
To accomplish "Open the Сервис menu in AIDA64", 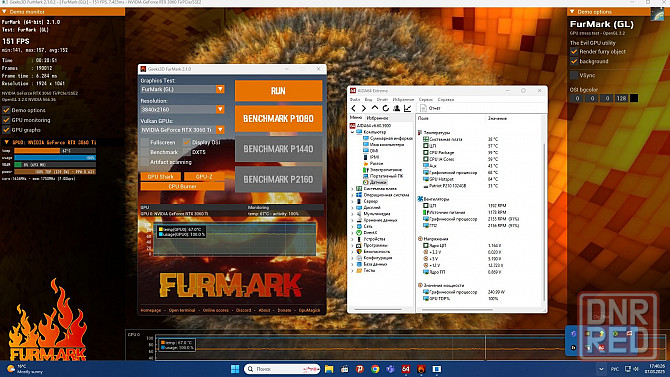I will click(426, 100).
